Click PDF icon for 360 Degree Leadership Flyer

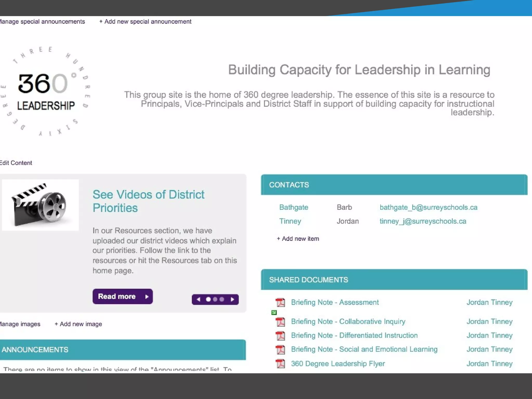pos(280,364)
